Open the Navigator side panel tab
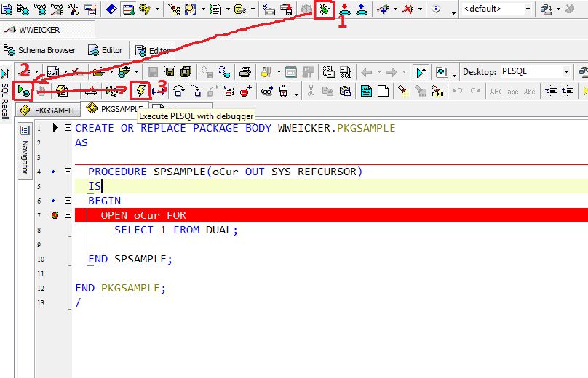The image size is (588, 378). (x=25, y=150)
